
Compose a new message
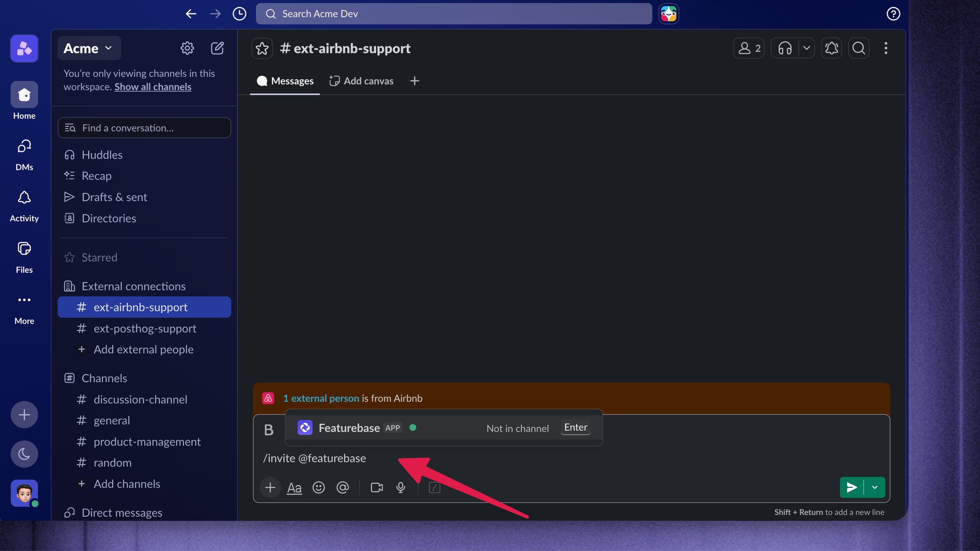coord(218,48)
